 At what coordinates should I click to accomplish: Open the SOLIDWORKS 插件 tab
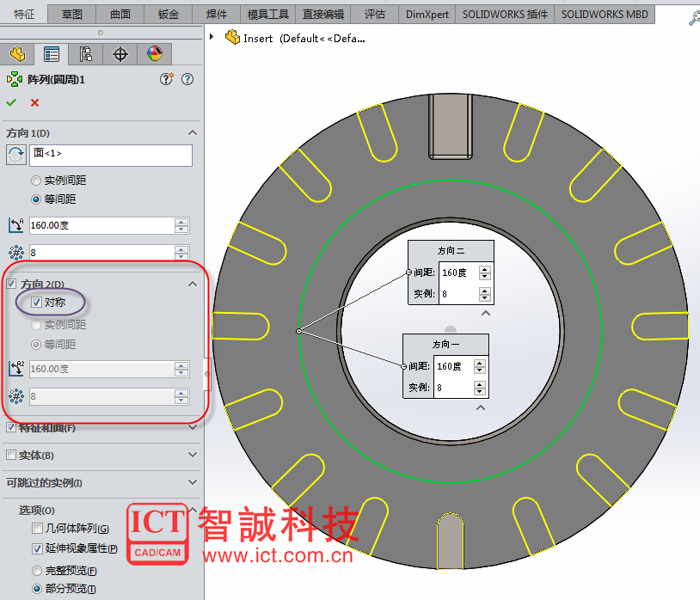[505, 15]
